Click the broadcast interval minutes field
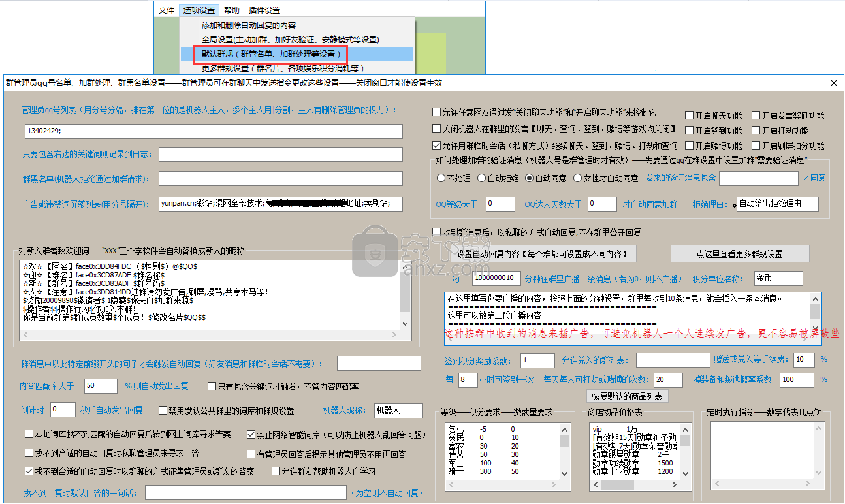The width and height of the screenshot is (845, 504). tap(496, 278)
